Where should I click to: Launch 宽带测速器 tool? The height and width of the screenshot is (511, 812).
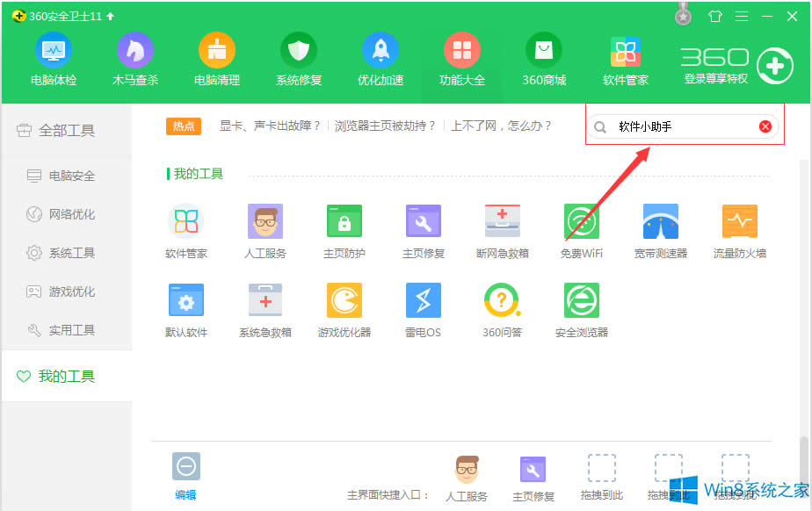point(661,231)
